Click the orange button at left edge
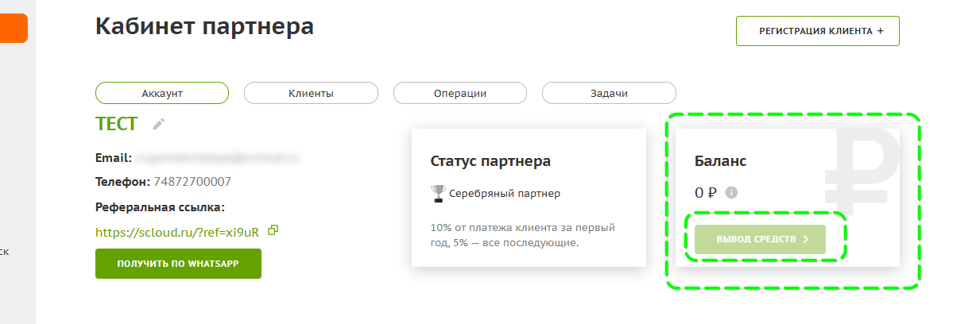The image size is (980, 324). (14, 29)
